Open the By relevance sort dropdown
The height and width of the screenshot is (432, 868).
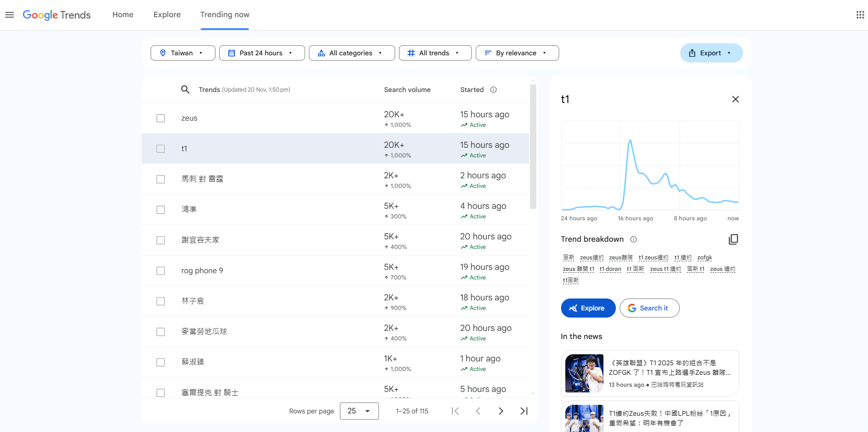[517, 53]
